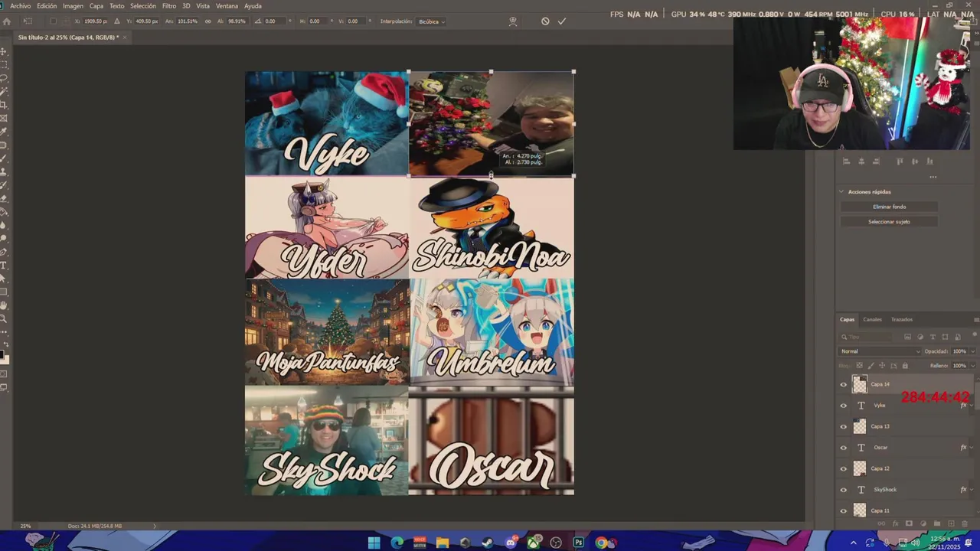
Task: Select the Hand tool
Action: pos(5,305)
